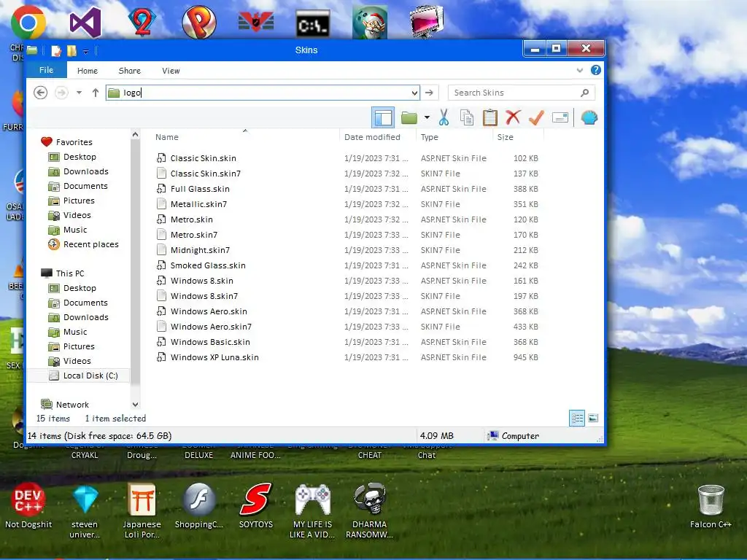The height and width of the screenshot is (560, 747).
Task: Select Recent places in navigation pane
Action: click(90, 244)
